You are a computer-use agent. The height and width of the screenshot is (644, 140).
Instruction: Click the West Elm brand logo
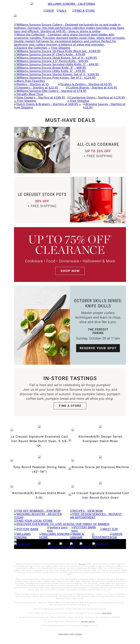[x=109, y=529]
